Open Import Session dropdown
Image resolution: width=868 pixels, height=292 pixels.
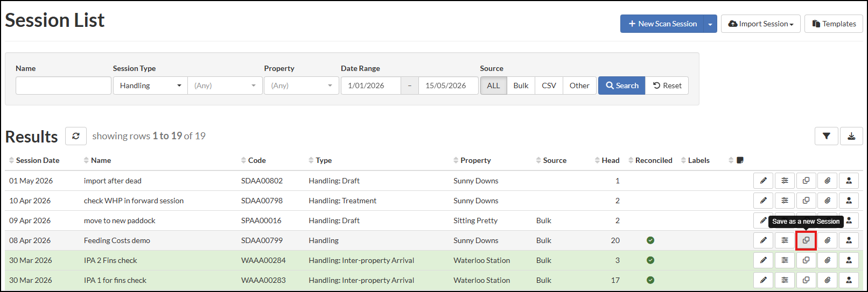coord(761,24)
